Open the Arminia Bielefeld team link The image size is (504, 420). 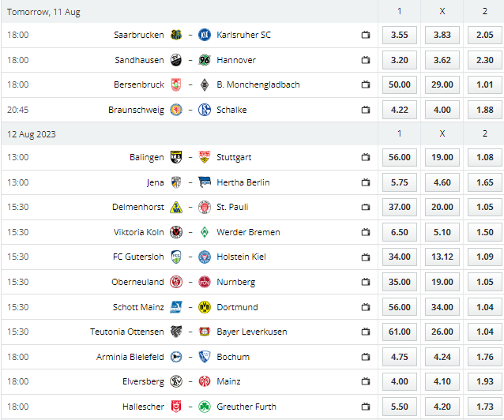click(x=130, y=357)
